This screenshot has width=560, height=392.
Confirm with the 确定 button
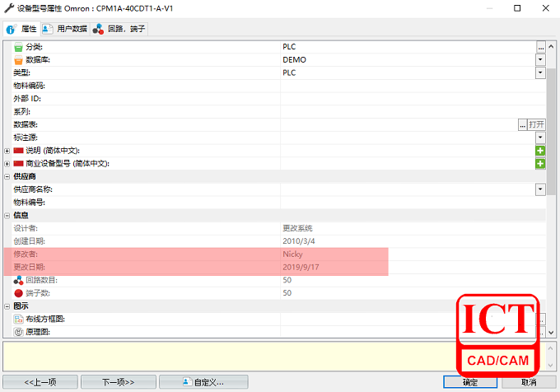(x=470, y=382)
